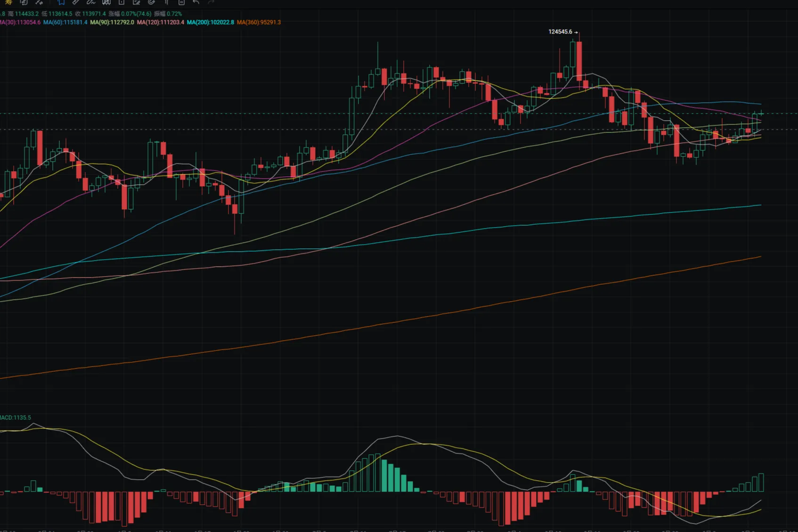Click the high price value 114433.2
Viewport: 798px width, 532px height.
27,14
